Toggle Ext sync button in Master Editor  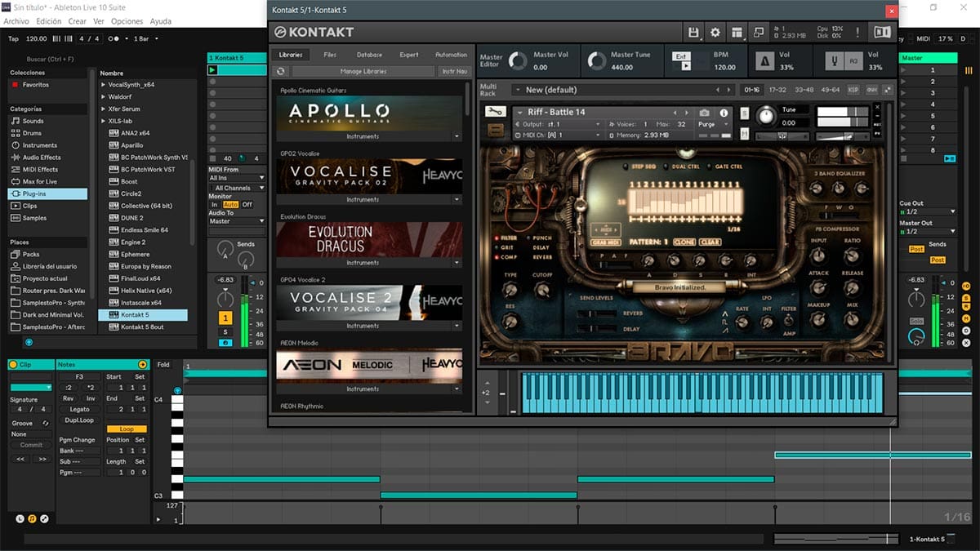681,56
